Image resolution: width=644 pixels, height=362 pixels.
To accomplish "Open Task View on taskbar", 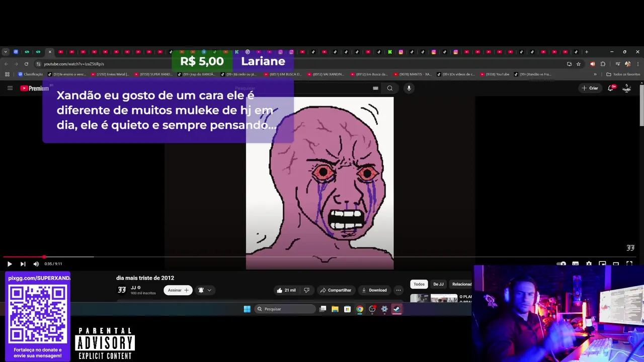I will (323, 309).
